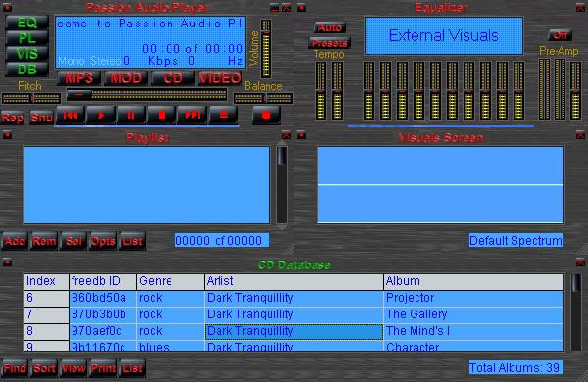Toggle the Shu shuffle button
This screenshot has height=382, width=588.
tap(41, 118)
